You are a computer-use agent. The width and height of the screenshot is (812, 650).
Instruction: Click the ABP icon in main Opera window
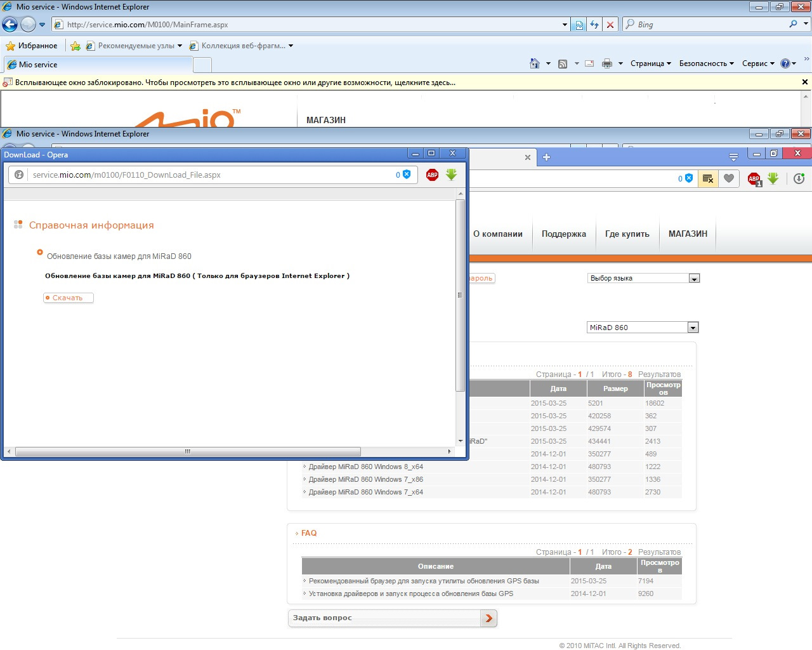tap(754, 179)
